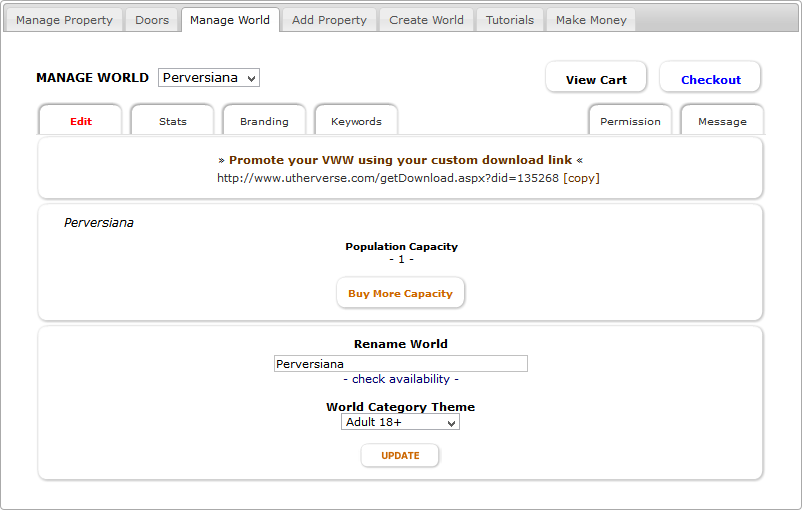Open the Create World tab

tap(426, 20)
